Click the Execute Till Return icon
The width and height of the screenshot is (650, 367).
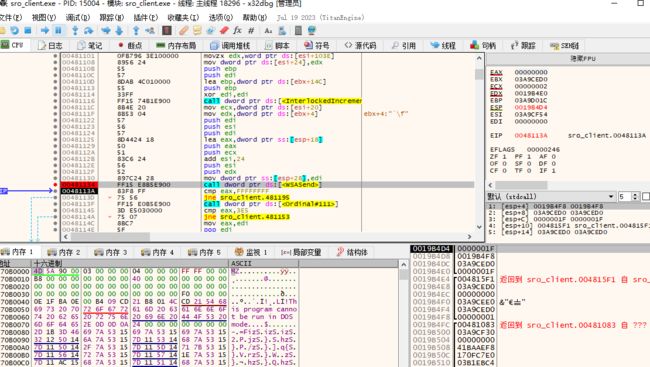coord(136,30)
